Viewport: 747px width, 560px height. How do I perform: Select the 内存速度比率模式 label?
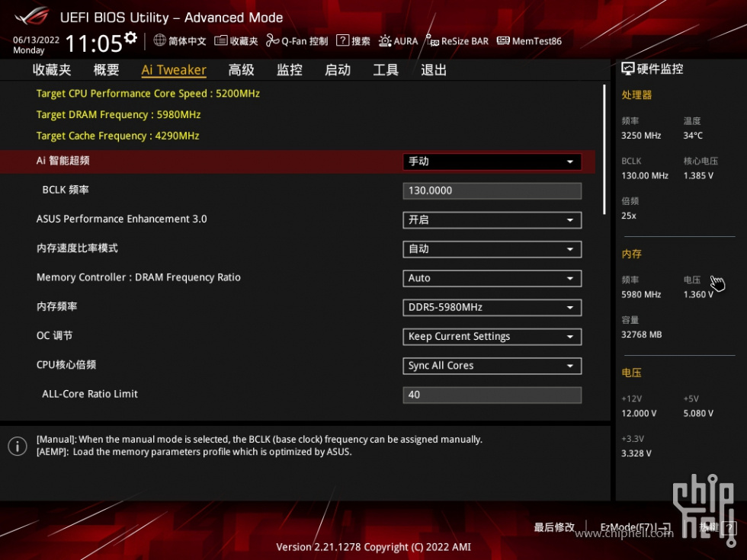(x=77, y=248)
